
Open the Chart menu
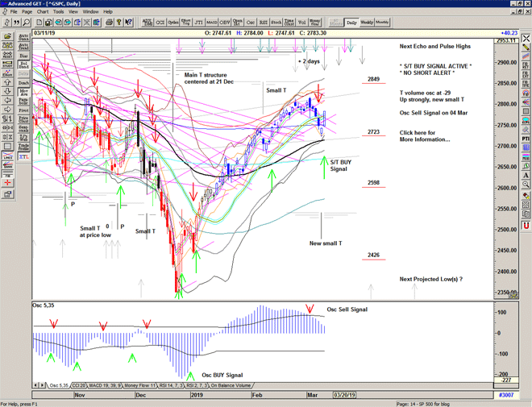pyautogui.click(x=43, y=12)
